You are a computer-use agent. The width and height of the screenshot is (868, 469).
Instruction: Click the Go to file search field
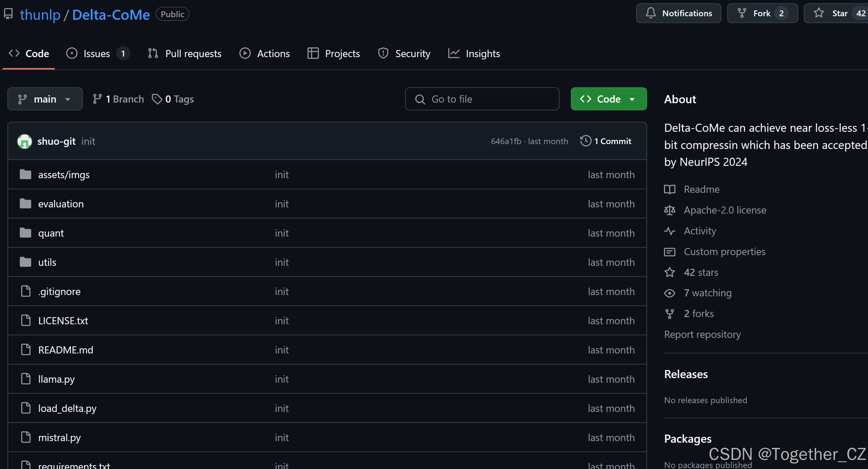[482, 99]
